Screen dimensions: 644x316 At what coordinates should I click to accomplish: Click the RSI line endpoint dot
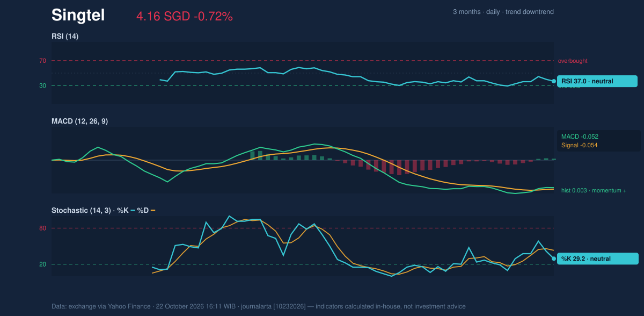[554, 81]
